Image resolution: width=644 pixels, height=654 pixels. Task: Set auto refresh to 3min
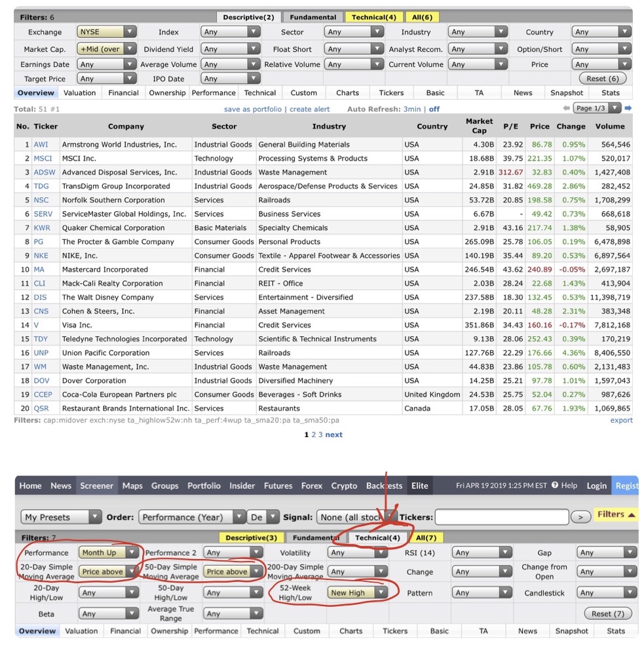click(412, 109)
